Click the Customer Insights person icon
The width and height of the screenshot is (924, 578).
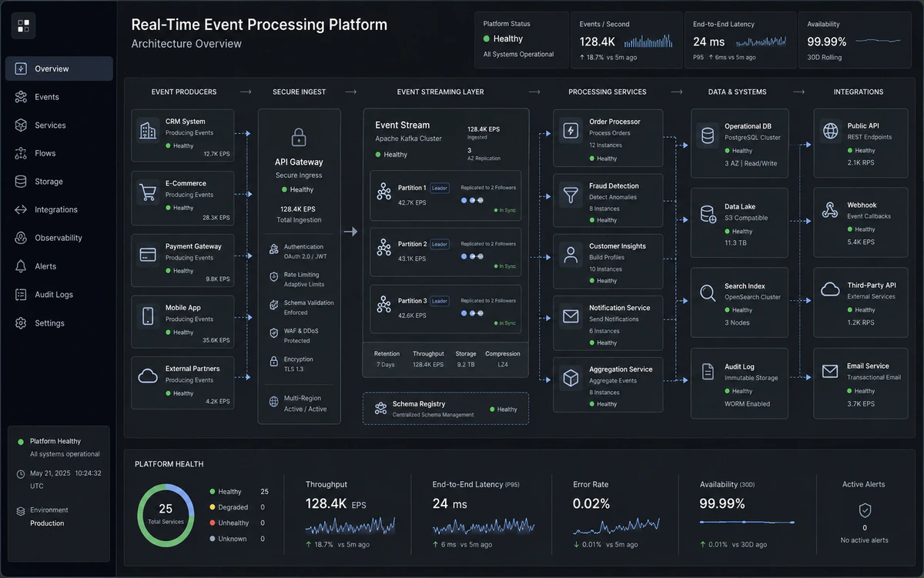[571, 256]
